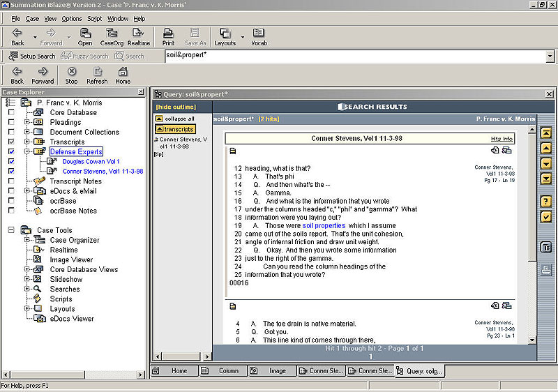Open the Layouts toolbar button
The image size is (558, 392).
(225, 37)
